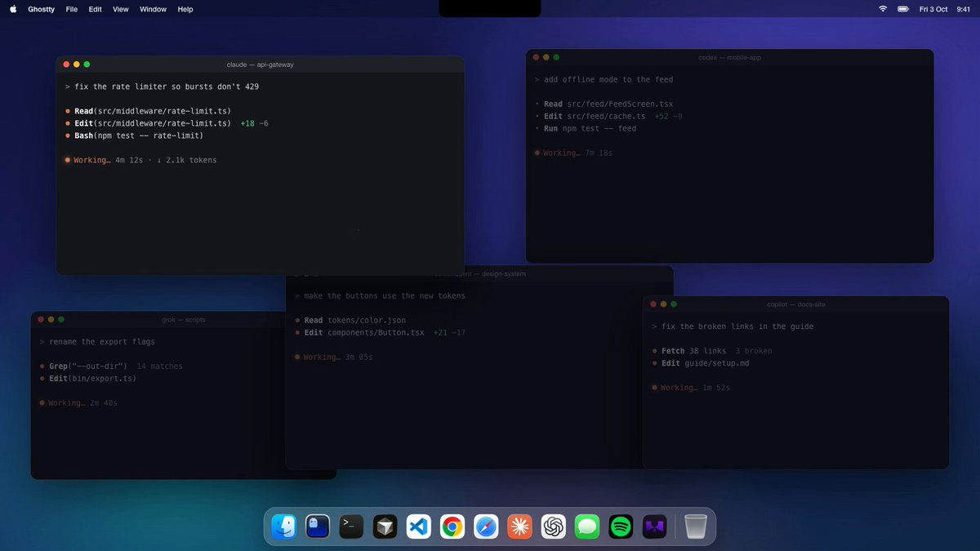Screen dimensions: 980x551
Task: Click "Fetch 38 links" in copilot window
Action: (x=693, y=351)
